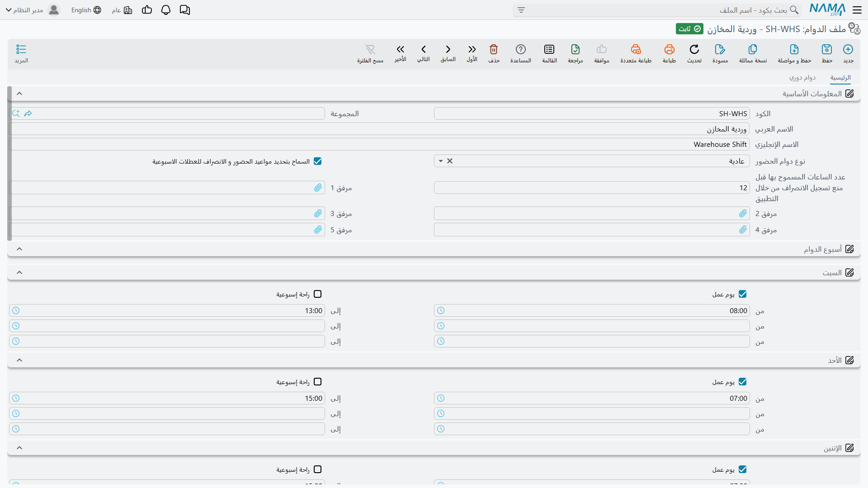Toggle السماح بتحديد مواعيد الحضور checkbox
Viewport: 868px width, 488px height.
point(318,161)
